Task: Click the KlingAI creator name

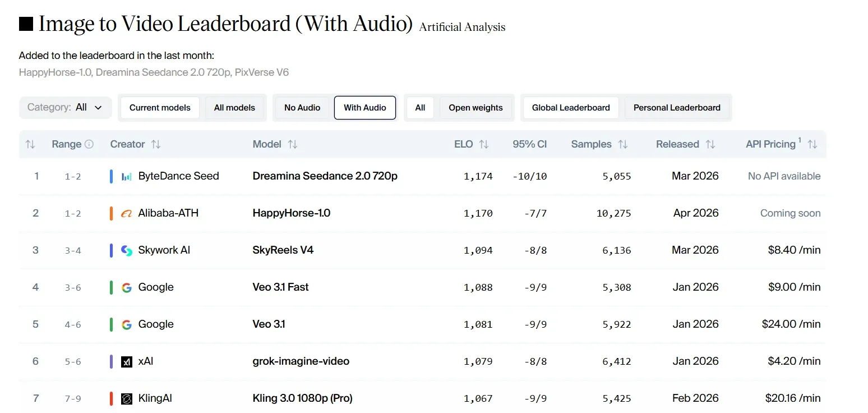Action: [155, 398]
